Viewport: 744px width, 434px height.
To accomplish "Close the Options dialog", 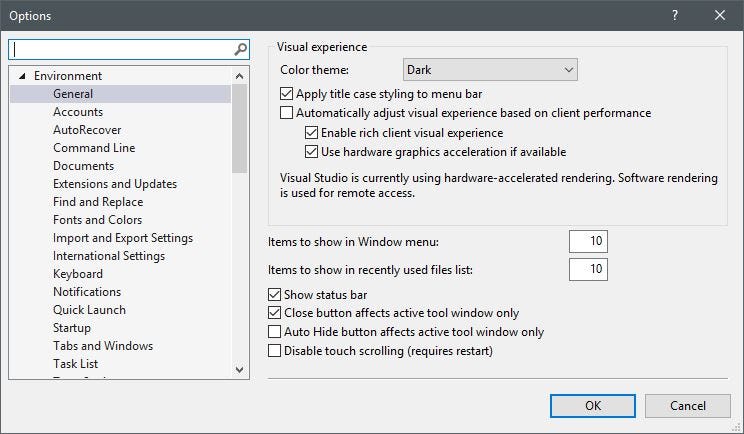I will tap(720, 15).
